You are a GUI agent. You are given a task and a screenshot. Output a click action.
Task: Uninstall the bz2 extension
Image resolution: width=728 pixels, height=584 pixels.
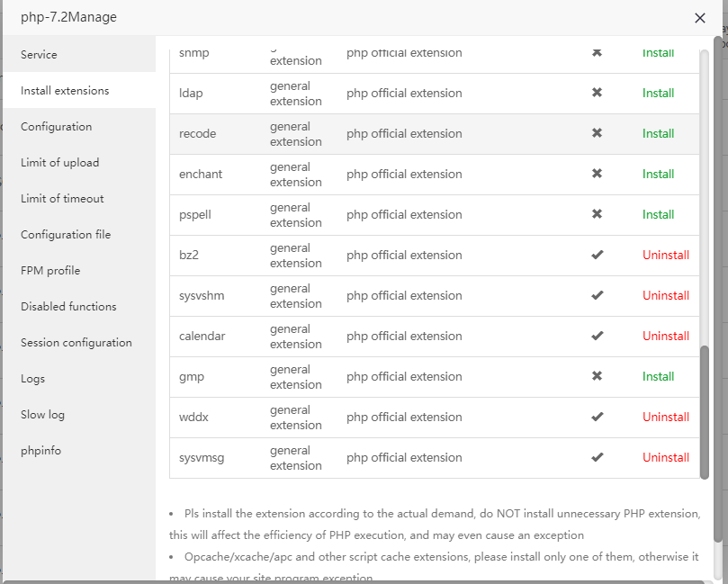pyautogui.click(x=665, y=255)
